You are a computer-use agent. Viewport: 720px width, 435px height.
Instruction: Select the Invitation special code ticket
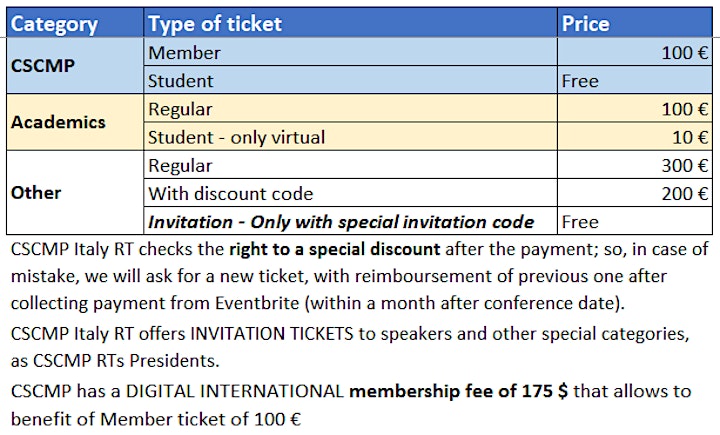click(350, 221)
